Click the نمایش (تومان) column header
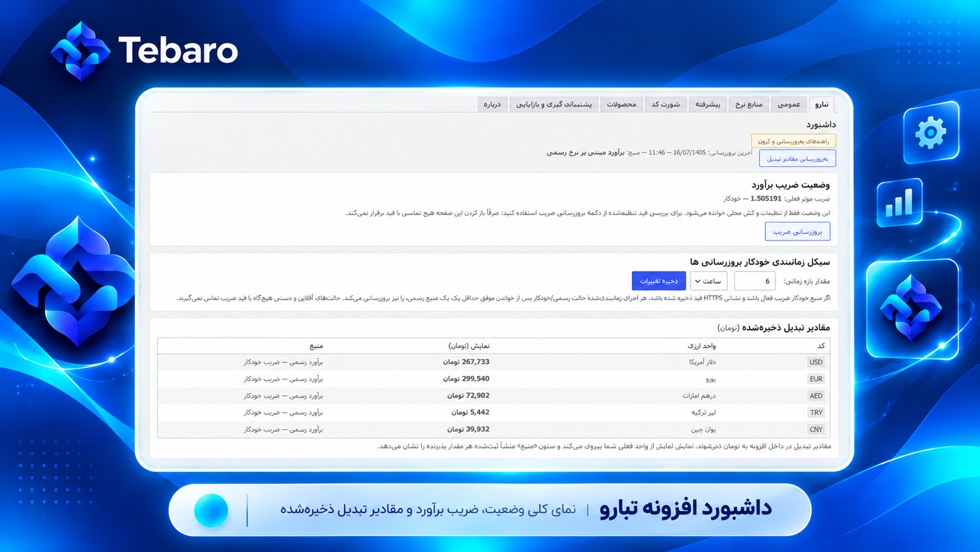 (469, 346)
